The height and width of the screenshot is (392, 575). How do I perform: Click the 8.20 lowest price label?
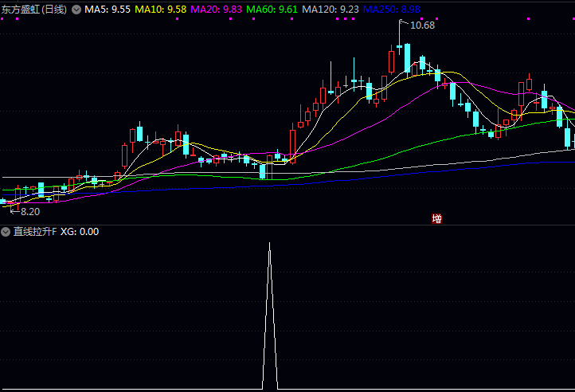tap(29, 211)
